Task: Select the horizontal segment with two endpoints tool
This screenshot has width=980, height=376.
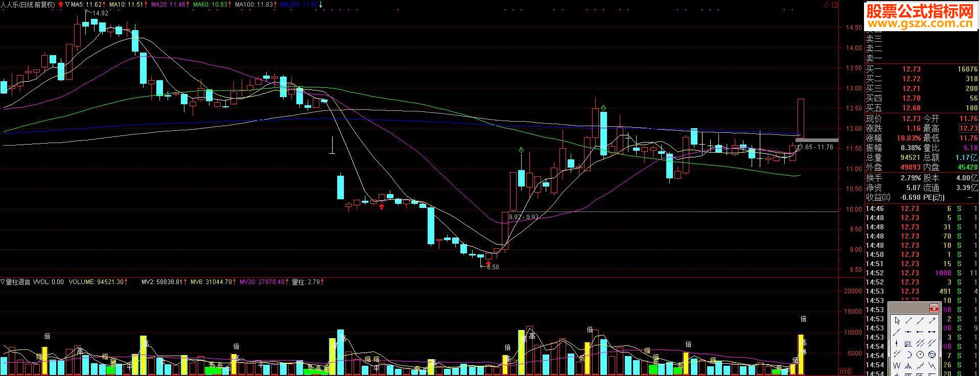Action: pyautogui.click(x=932, y=332)
